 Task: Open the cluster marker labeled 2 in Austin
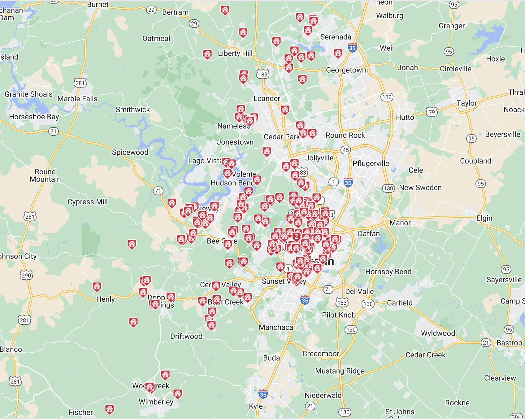pos(297,237)
